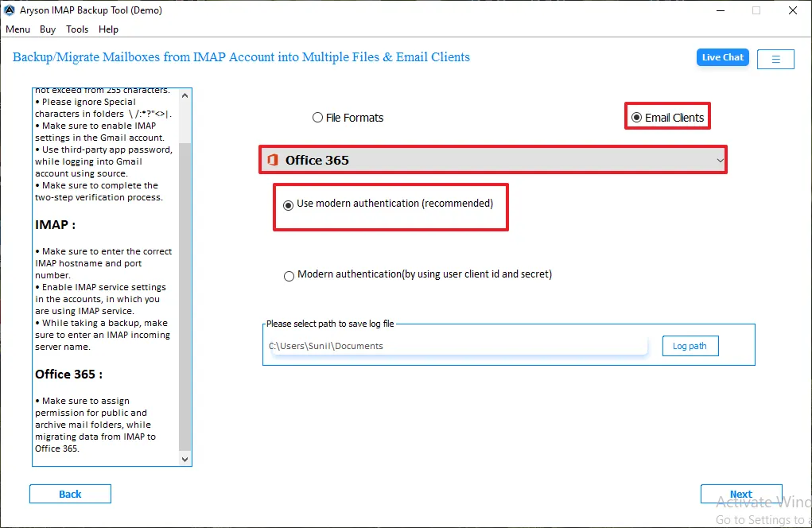Open the Menu menu
Viewport: 812px width, 528px height.
point(17,29)
